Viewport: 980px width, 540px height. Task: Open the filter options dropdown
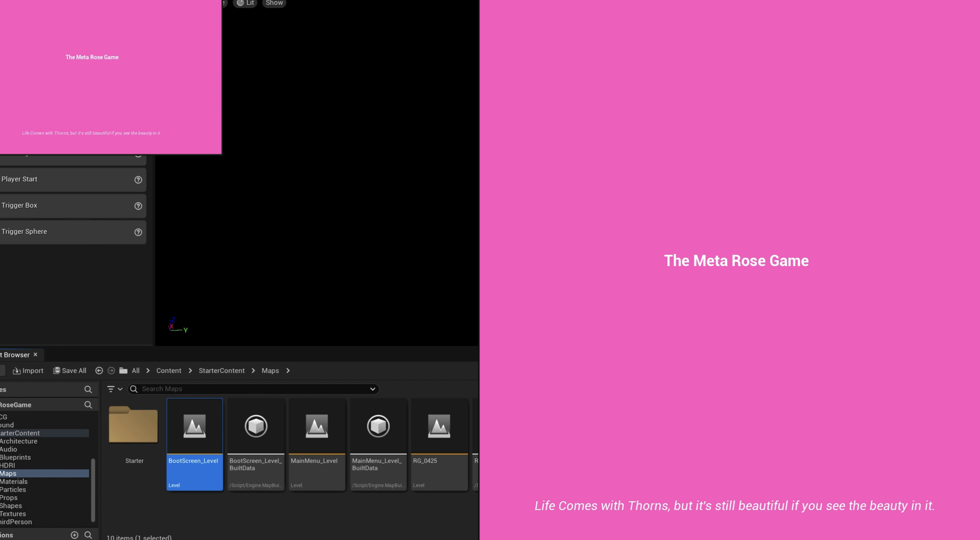(x=115, y=389)
